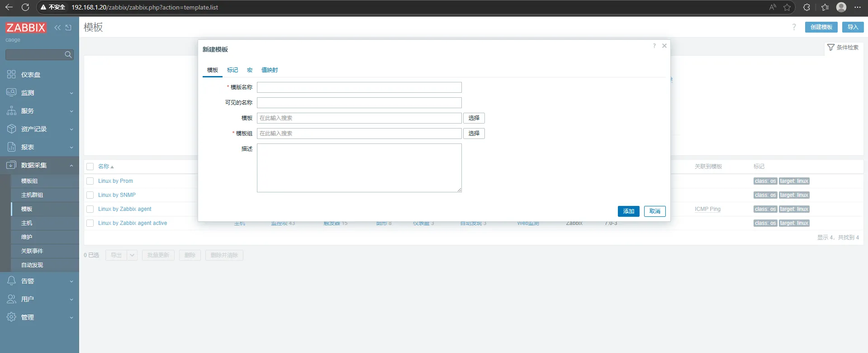
Task: Click the 监测 monitoring icon
Action: pos(11,92)
